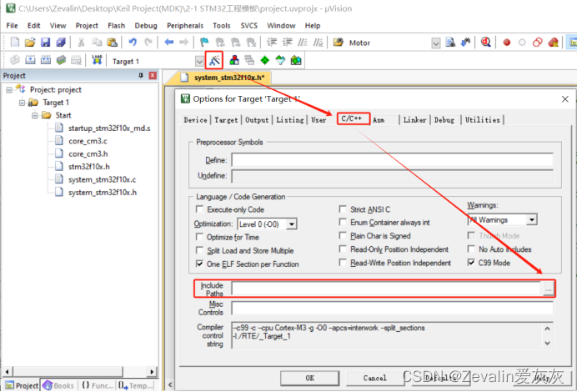Open the Target 1 selection dropdown
Image resolution: width=577 pixels, height=392 pixels.
click(199, 61)
